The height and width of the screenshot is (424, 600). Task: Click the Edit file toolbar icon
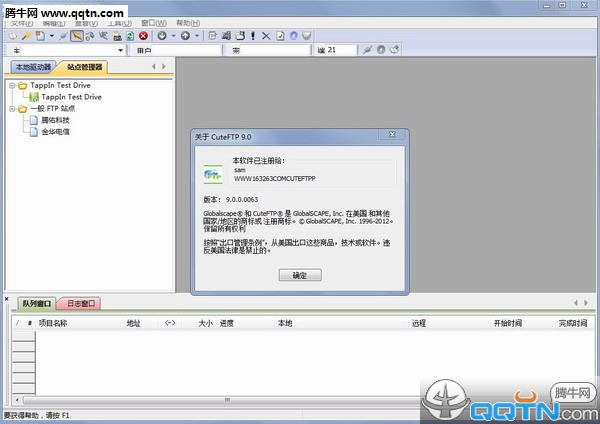[212, 36]
